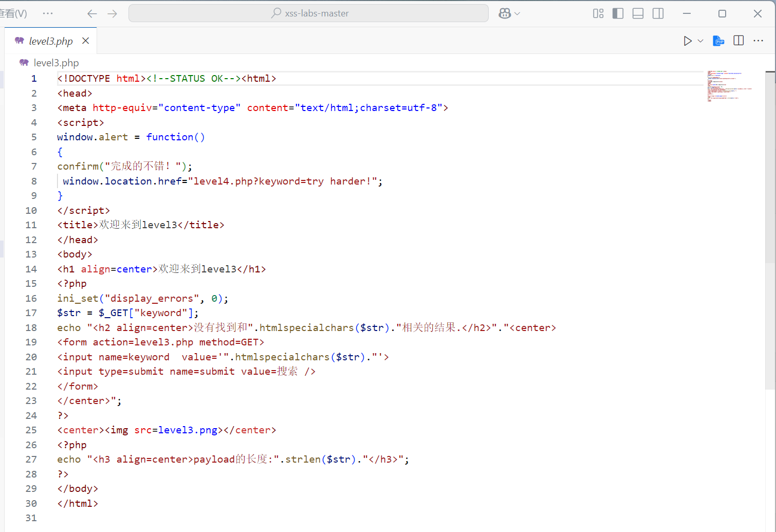
Task: Click "<h1" on line 14
Action: (x=66, y=269)
